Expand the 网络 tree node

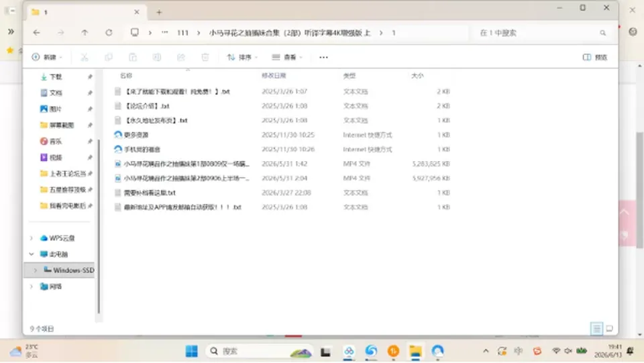pyautogui.click(x=32, y=287)
